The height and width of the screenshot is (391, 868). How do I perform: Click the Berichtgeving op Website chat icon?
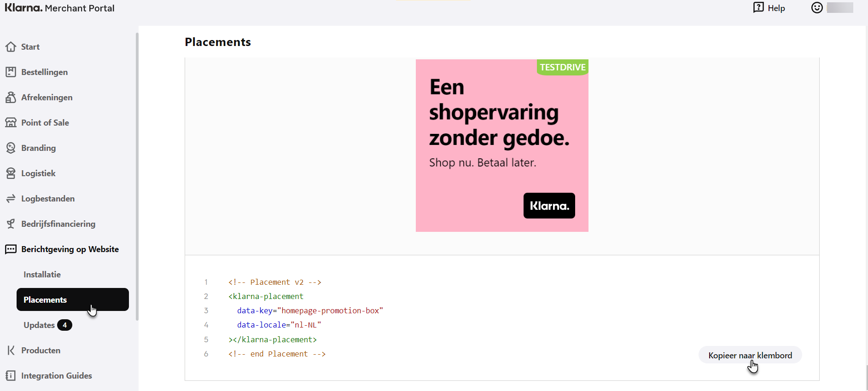[x=11, y=249]
